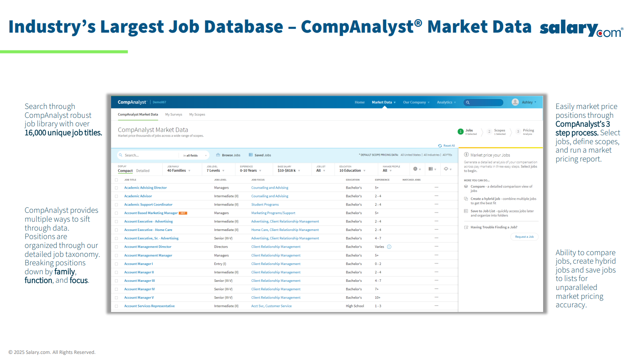Open the Our Company menu
The height and width of the screenshot is (359, 644).
pos(416,102)
